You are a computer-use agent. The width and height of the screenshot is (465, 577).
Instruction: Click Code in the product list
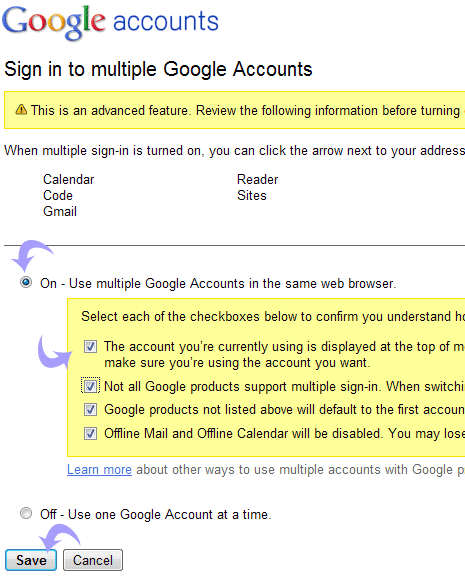point(58,195)
